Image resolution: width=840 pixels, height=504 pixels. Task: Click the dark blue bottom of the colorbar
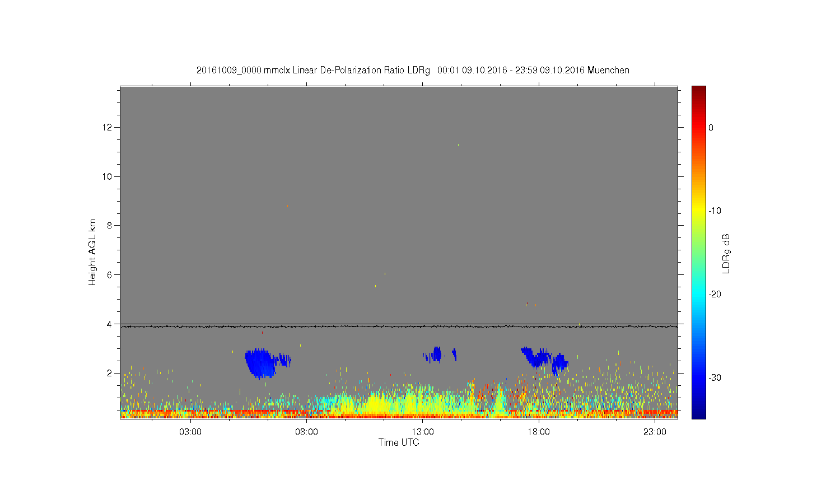coord(699,412)
